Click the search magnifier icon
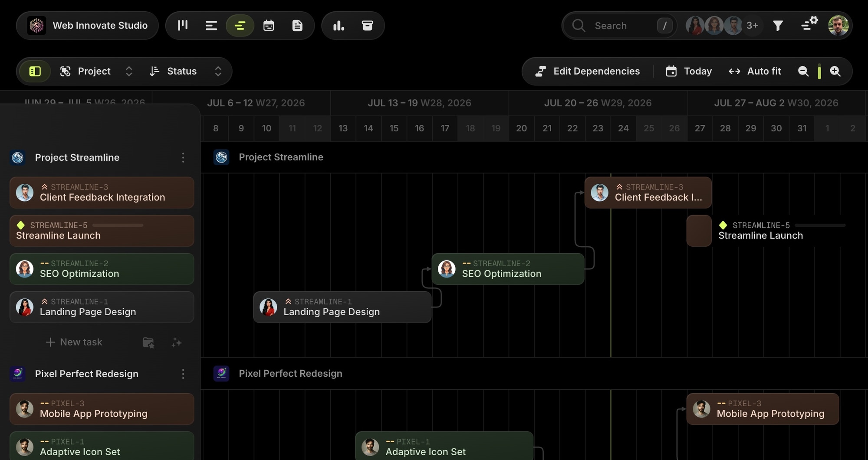 tap(579, 26)
